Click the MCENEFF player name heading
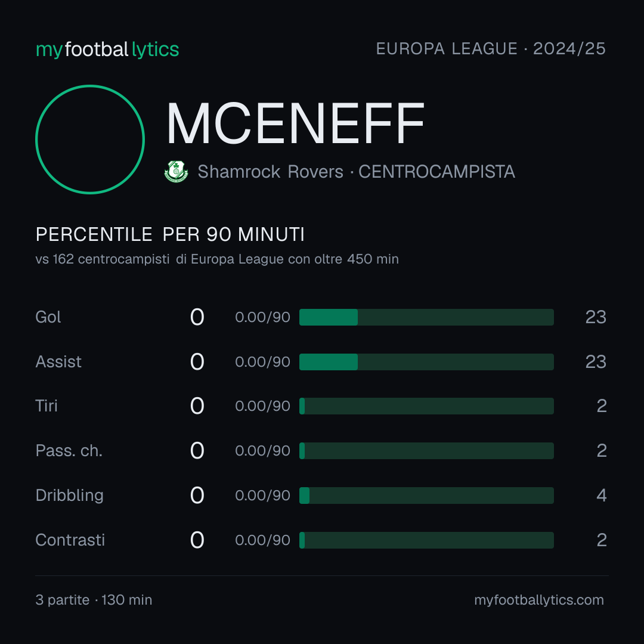This screenshot has height=644, width=644. (x=295, y=123)
